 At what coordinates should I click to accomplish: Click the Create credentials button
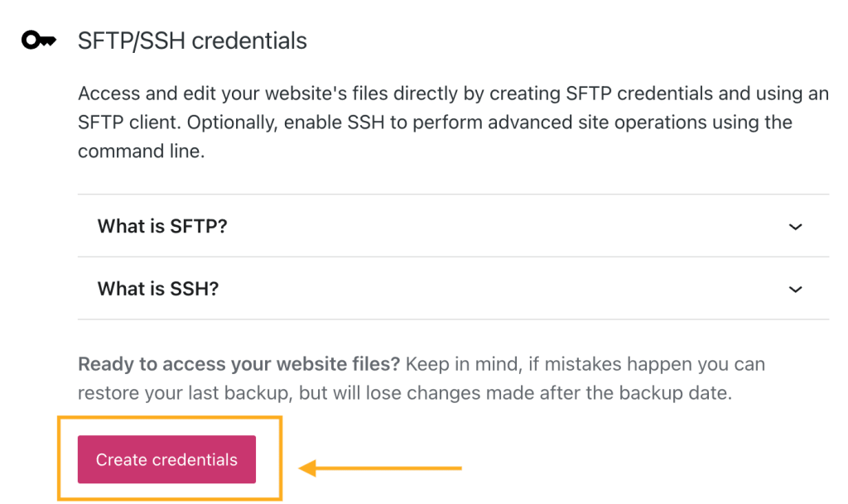pos(166,459)
